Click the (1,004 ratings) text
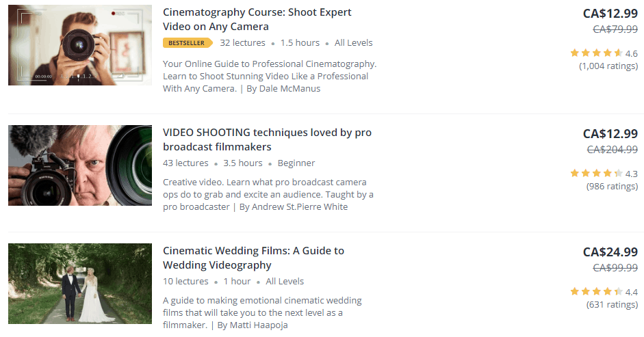644x337 pixels. [608, 66]
